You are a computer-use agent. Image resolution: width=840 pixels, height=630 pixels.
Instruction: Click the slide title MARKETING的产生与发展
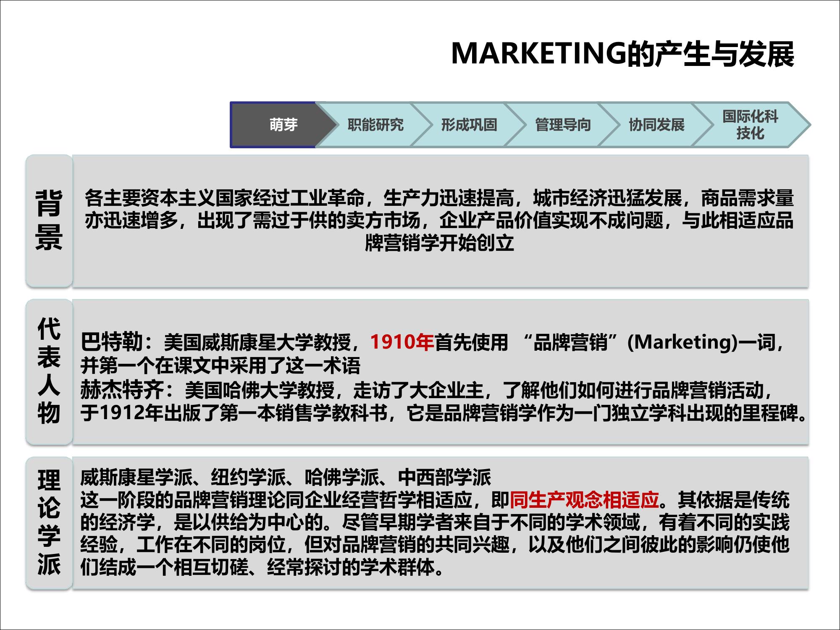point(623,54)
